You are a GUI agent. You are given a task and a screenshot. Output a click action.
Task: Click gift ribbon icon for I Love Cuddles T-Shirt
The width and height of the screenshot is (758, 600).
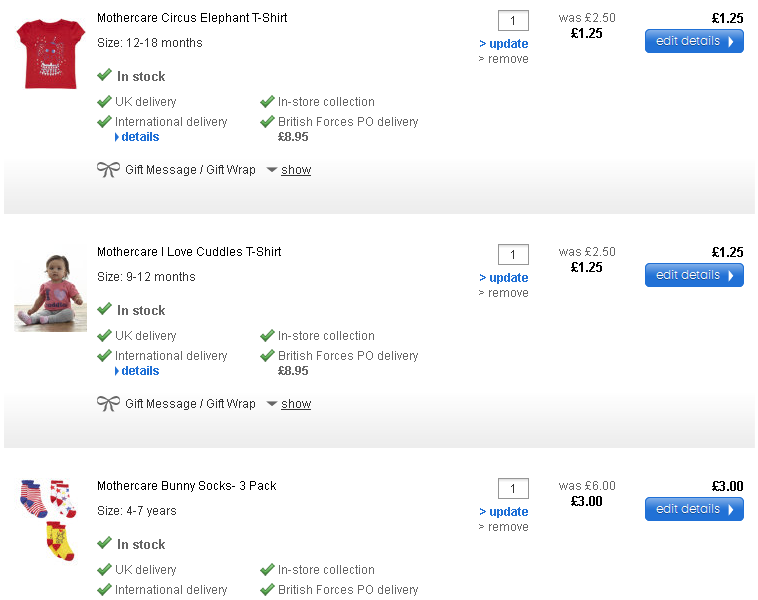point(108,404)
